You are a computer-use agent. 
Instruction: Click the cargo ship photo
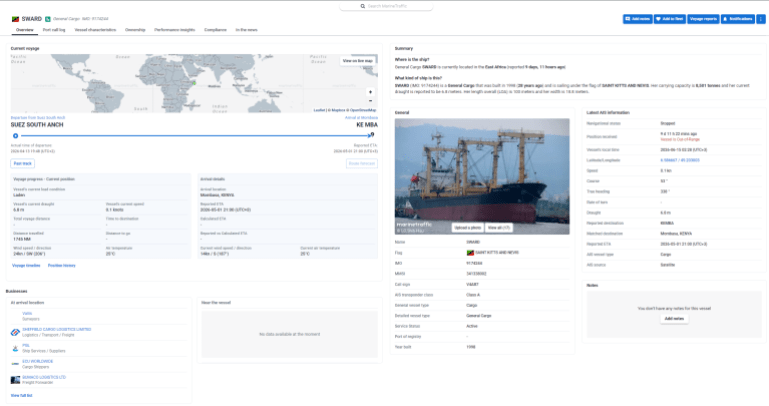(482, 177)
